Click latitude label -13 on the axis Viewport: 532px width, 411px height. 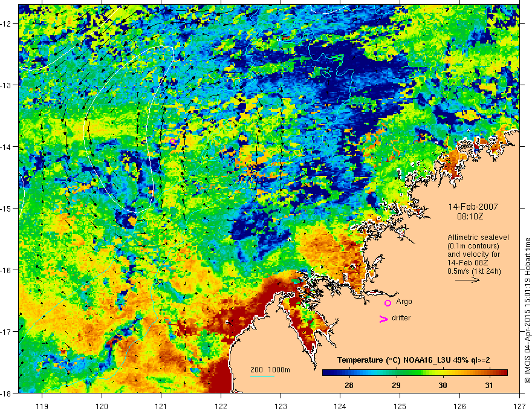click(7, 85)
